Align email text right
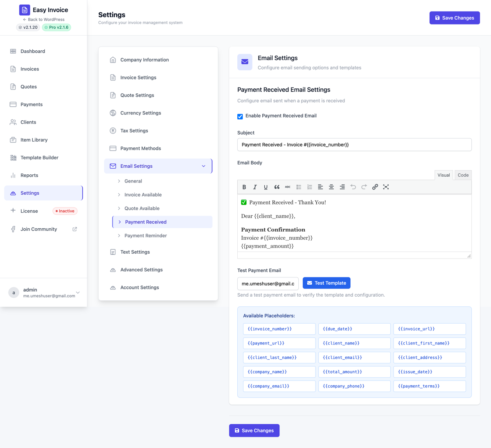The image size is (491, 448). point(342,187)
